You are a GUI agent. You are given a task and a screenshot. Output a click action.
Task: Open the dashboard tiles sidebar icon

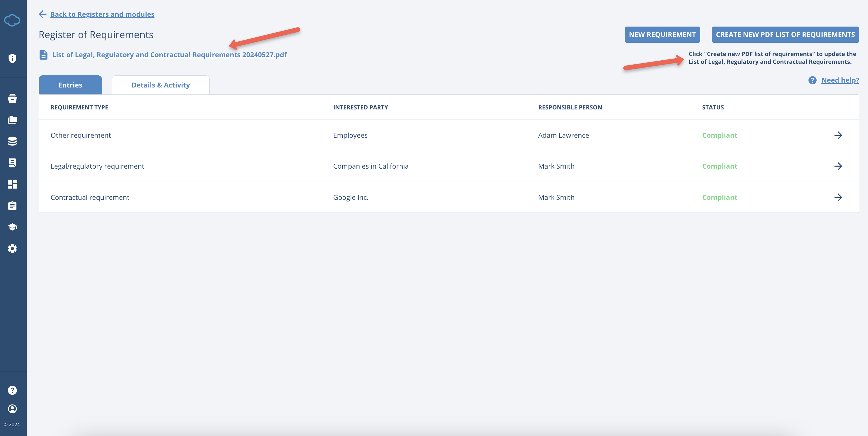tap(12, 184)
